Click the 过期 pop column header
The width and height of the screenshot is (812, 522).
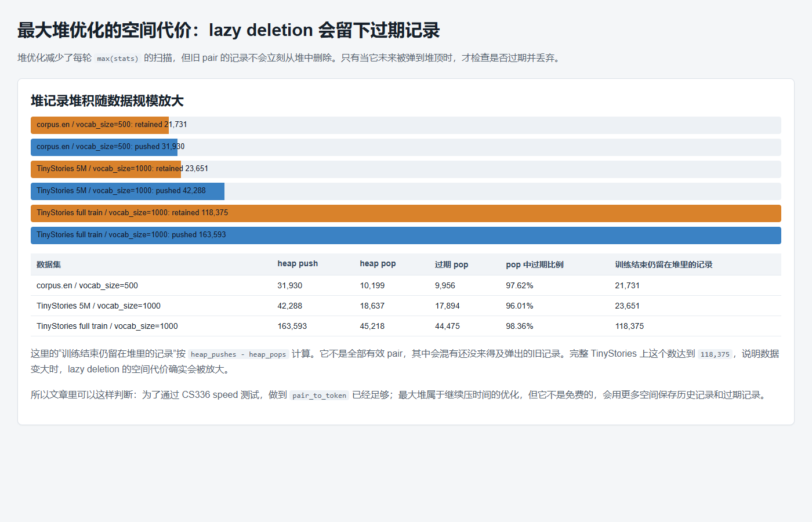tap(452, 264)
